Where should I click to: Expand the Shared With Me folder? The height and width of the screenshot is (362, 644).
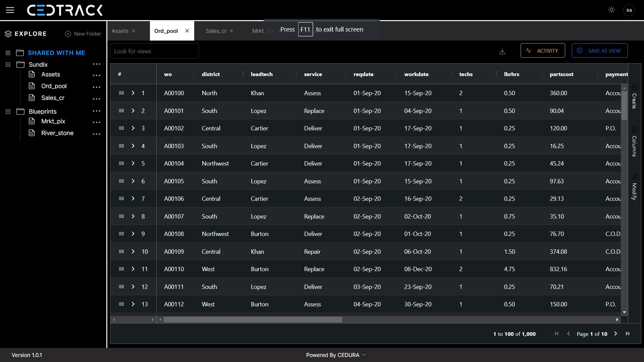(x=8, y=53)
